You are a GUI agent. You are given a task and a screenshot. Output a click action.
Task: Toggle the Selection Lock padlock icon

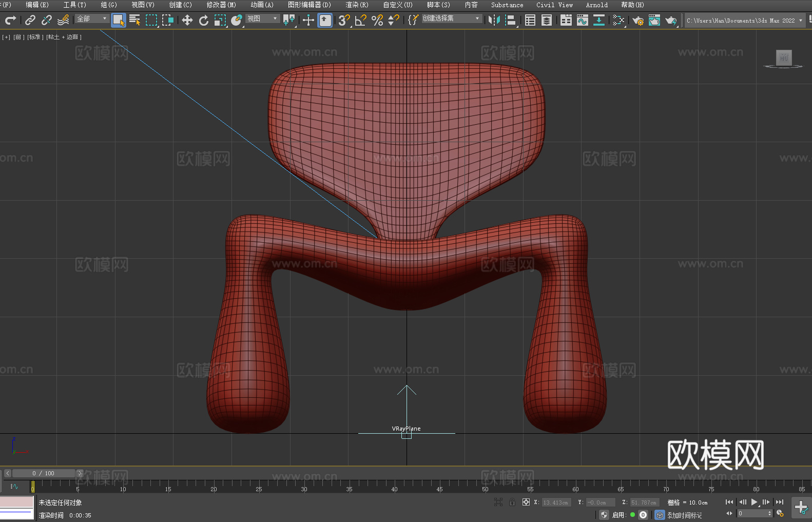pos(512,502)
